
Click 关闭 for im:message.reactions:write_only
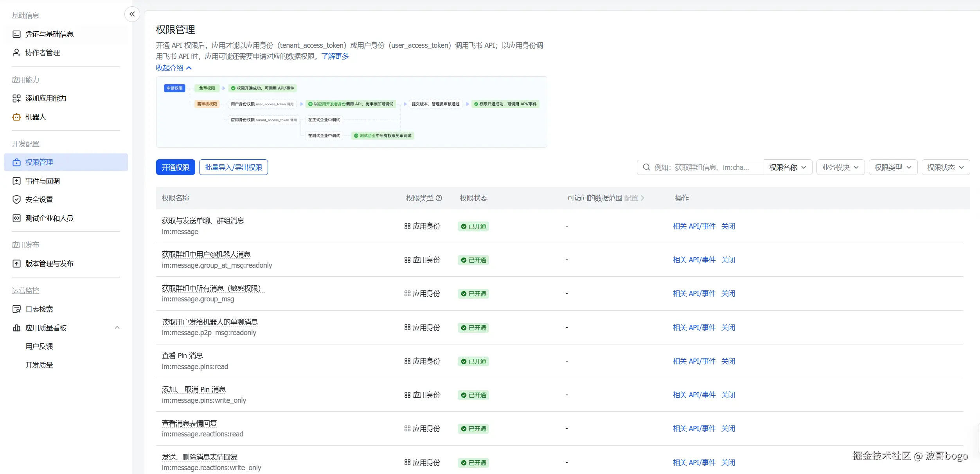(x=728, y=463)
